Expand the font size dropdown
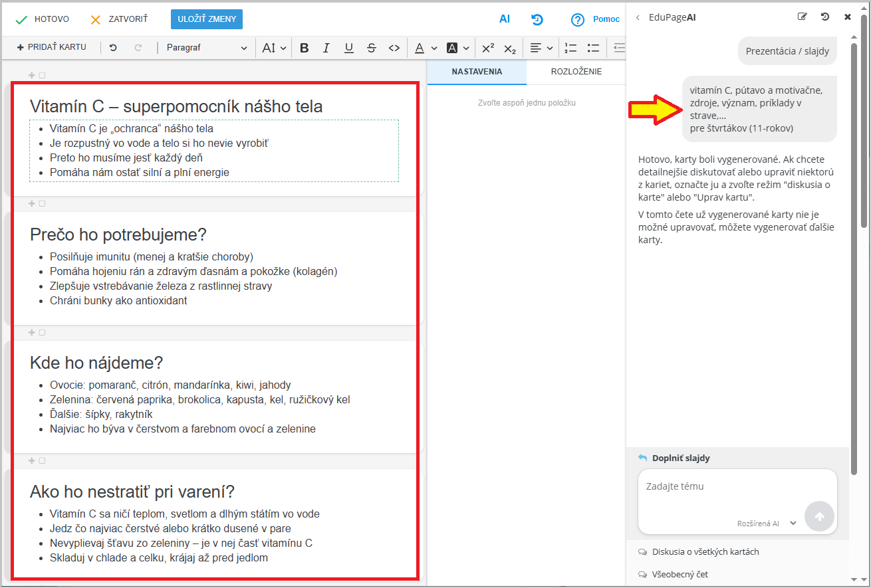This screenshot has height=588, width=871. tap(274, 48)
